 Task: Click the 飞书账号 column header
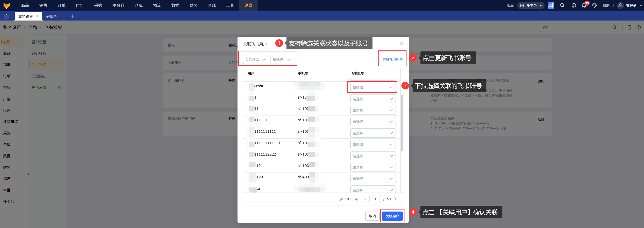tap(357, 73)
